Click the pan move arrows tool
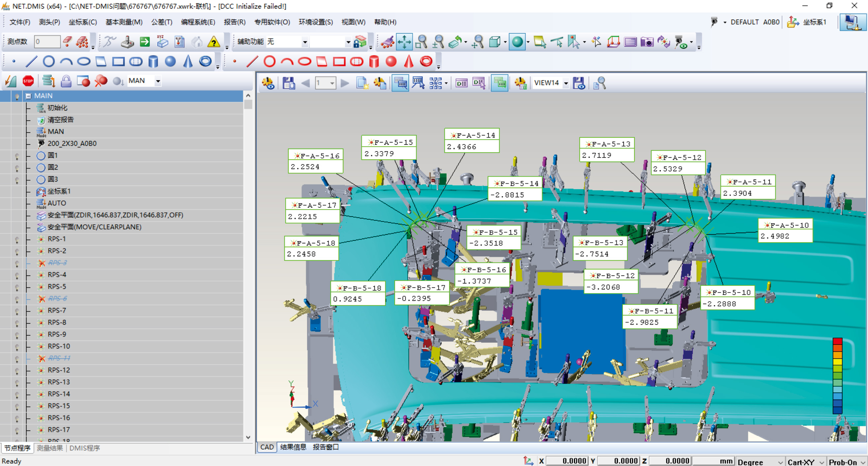 pyautogui.click(x=404, y=42)
